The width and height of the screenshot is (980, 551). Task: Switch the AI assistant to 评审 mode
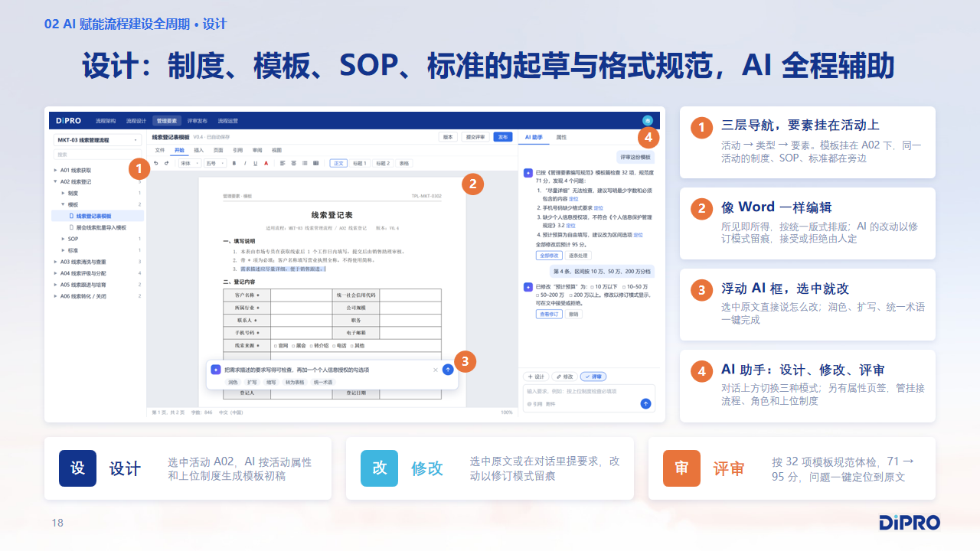(593, 377)
